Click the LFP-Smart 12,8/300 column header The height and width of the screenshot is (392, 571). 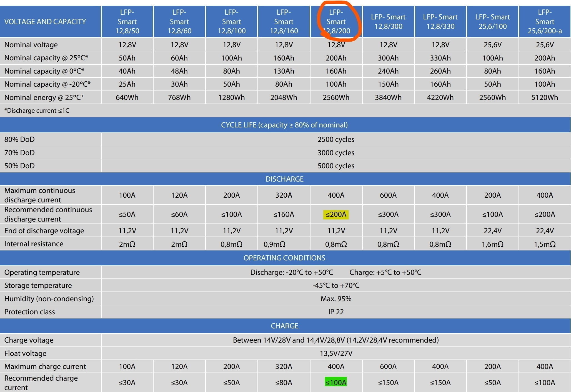(x=388, y=22)
